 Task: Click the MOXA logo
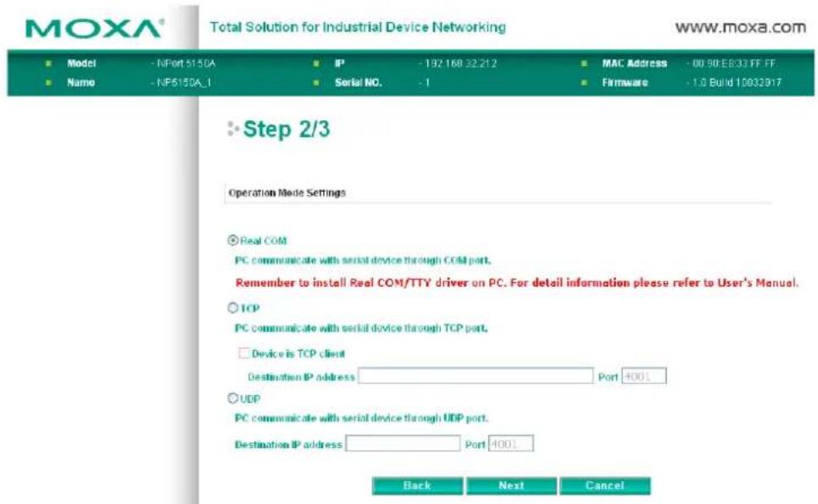(x=94, y=29)
